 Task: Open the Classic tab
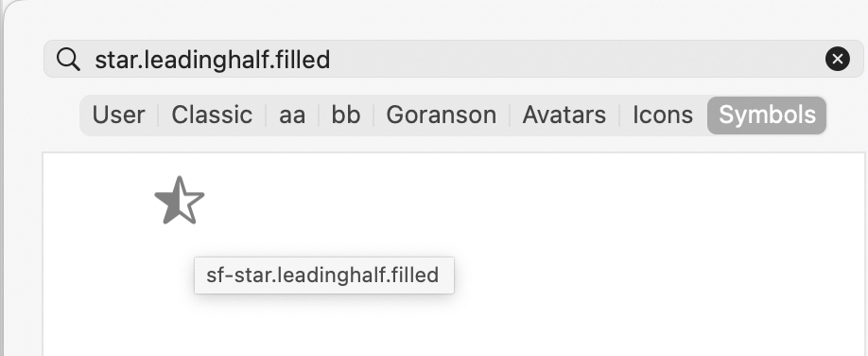[x=212, y=116]
